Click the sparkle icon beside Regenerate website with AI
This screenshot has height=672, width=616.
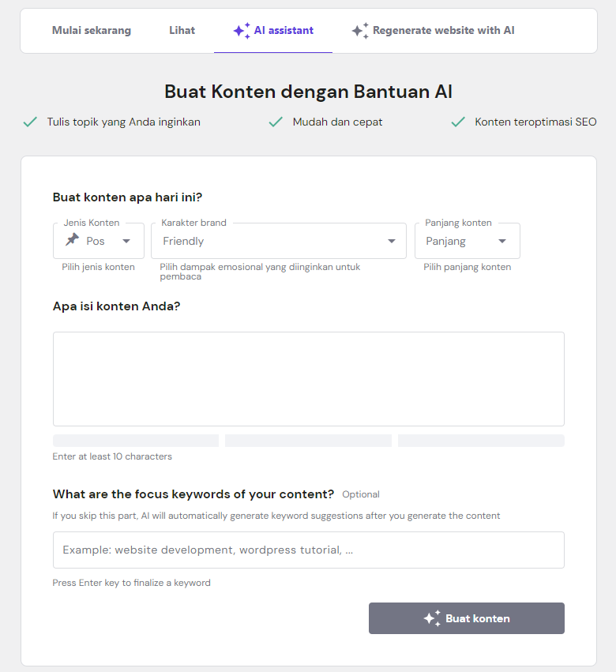pyautogui.click(x=360, y=30)
